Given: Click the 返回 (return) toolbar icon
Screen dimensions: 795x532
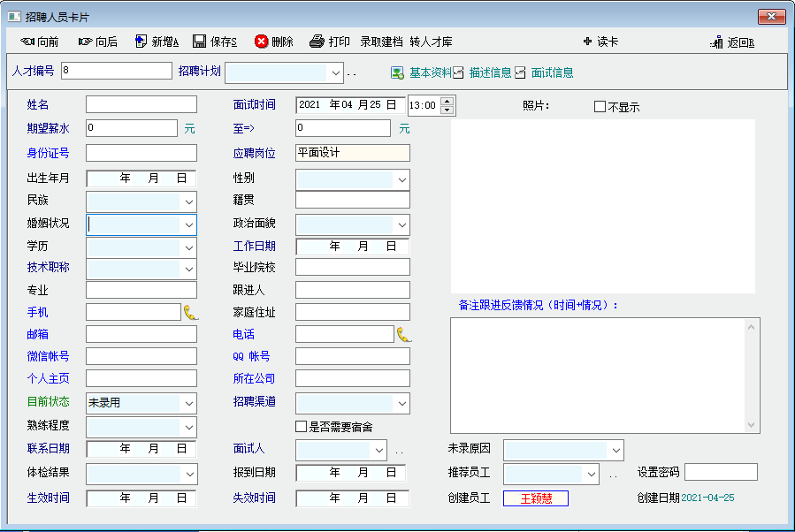Looking at the screenshot, I should coord(717,42).
